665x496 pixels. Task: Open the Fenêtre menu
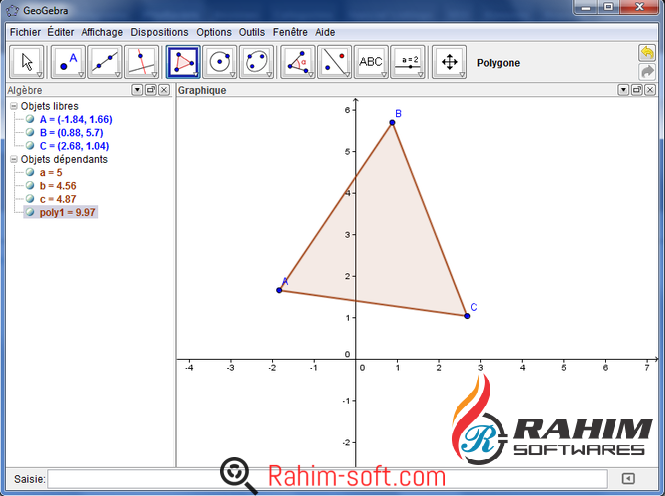290,32
